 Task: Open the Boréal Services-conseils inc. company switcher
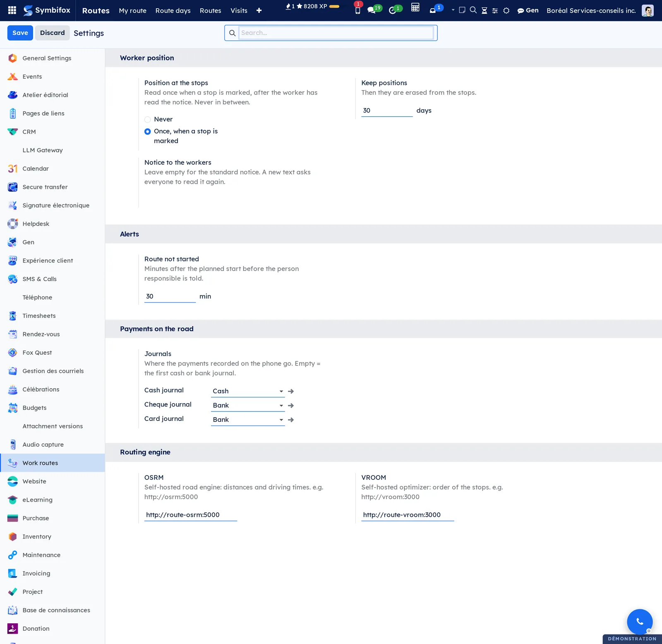pos(591,10)
